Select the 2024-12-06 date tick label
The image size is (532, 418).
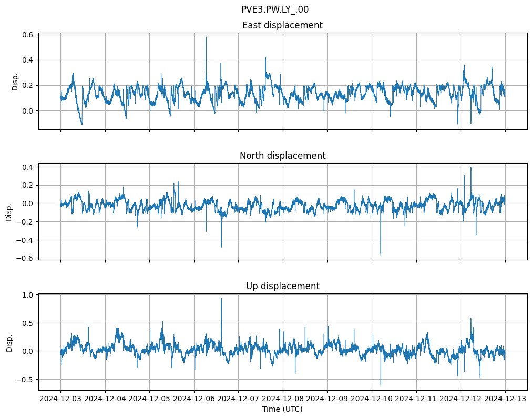click(194, 399)
